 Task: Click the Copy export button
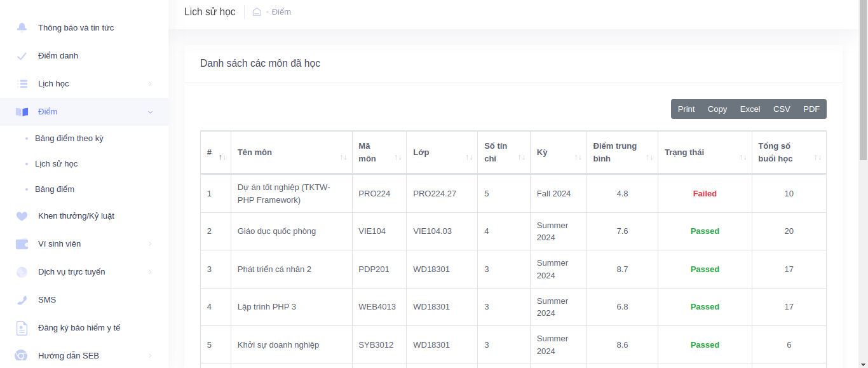[x=717, y=109]
